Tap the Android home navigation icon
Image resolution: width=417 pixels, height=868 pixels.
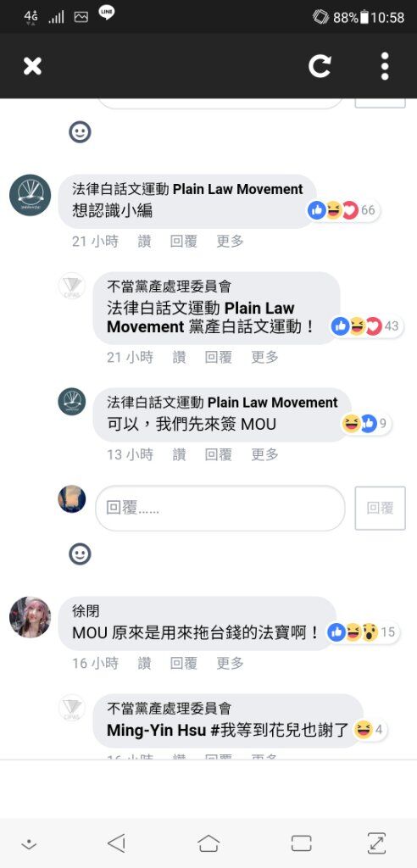click(x=208, y=843)
